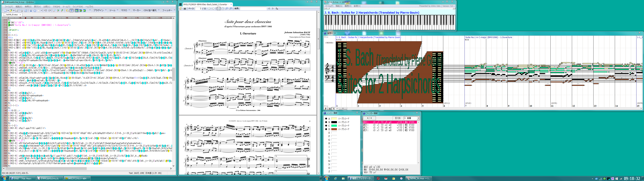
Task: Save the EmEditor document
Action: [16, 11]
